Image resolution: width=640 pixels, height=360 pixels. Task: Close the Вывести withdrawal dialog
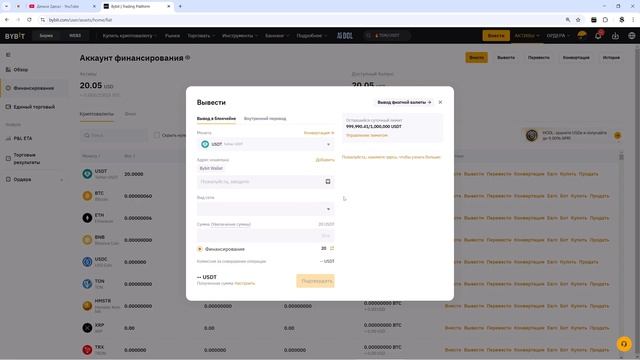(440, 102)
